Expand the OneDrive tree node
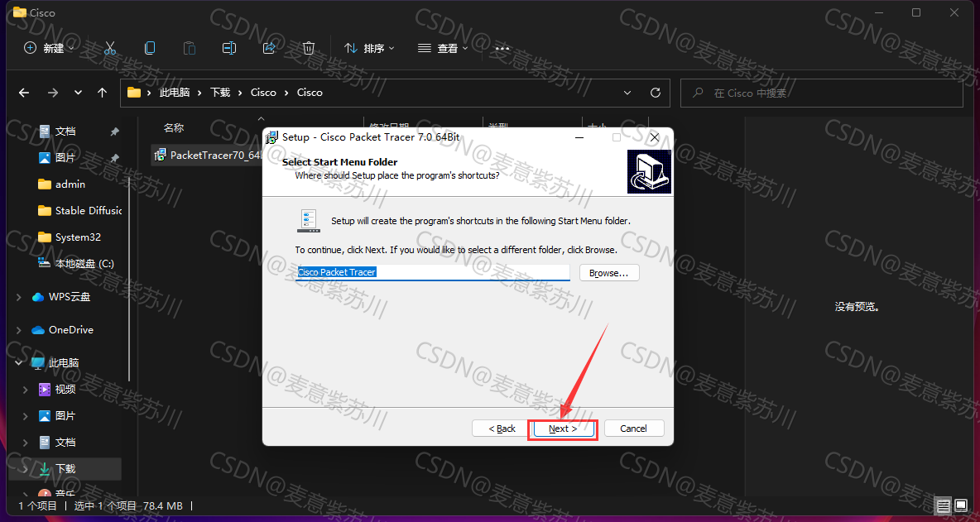This screenshot has width=980, height=522. pos(19,330)
